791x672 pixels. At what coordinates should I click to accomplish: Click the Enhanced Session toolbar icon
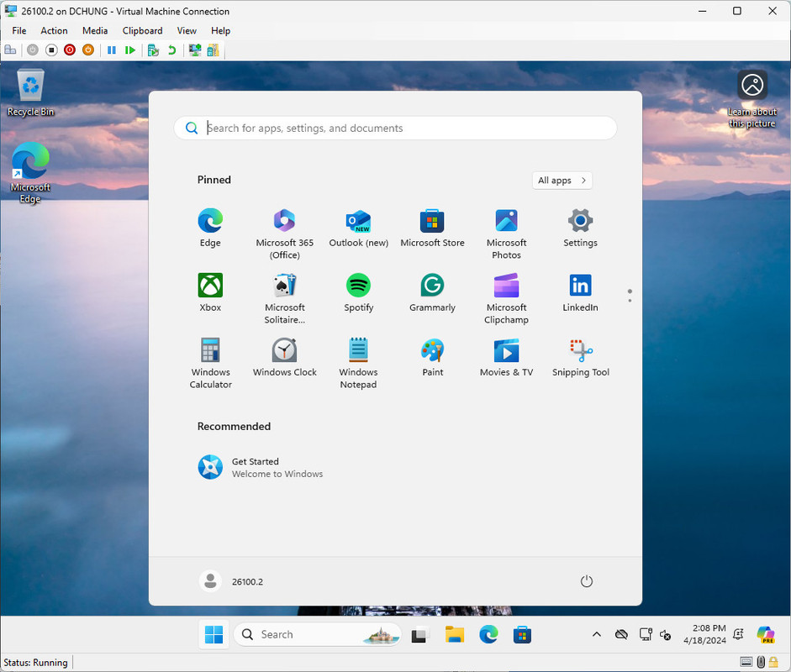pyautogui.click(x=195, y=50)
